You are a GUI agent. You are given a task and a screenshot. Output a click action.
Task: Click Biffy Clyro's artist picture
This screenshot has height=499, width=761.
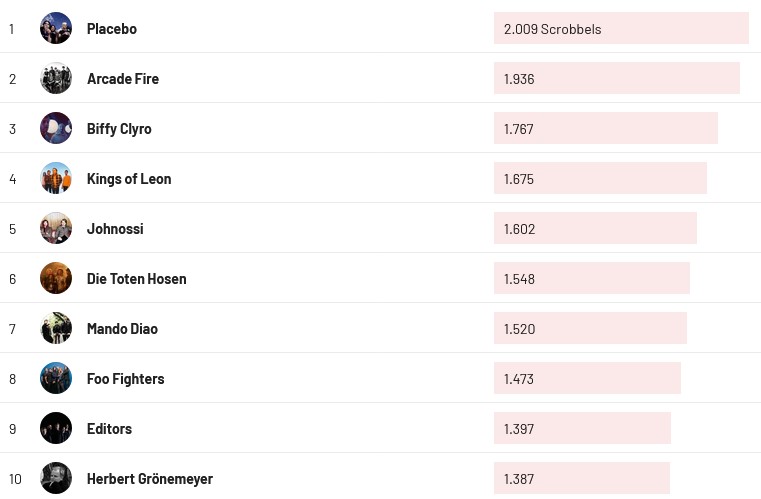click(56, 128)
